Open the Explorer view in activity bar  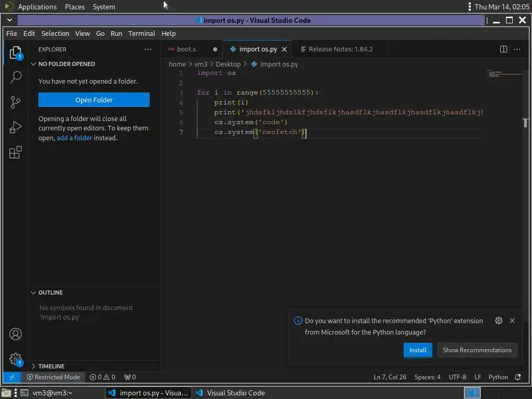[x=15, y=52]
